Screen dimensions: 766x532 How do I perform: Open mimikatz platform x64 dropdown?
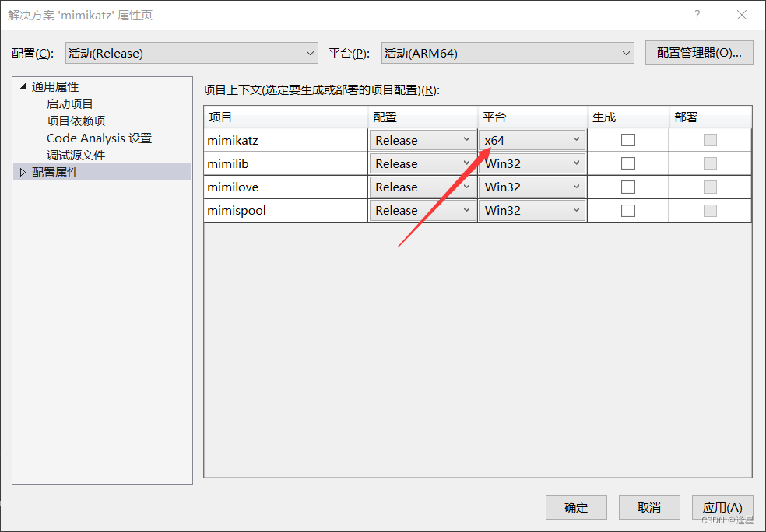pyautogui.click(x=532, y=140)
